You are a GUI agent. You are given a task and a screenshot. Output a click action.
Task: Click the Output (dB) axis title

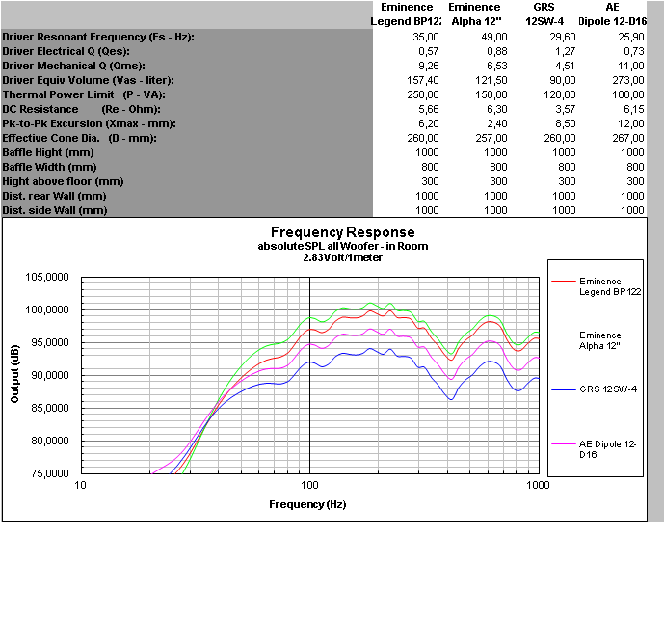(14, 374)
